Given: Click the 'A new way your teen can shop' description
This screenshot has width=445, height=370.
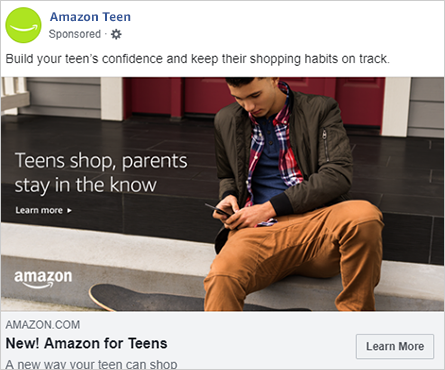Looking at the screenshot, I should 91,364.
